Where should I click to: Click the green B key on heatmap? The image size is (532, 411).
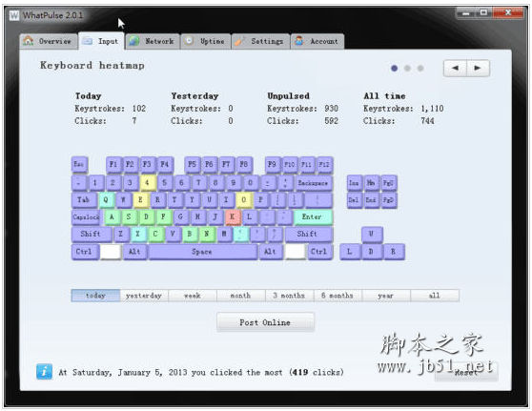190,235
